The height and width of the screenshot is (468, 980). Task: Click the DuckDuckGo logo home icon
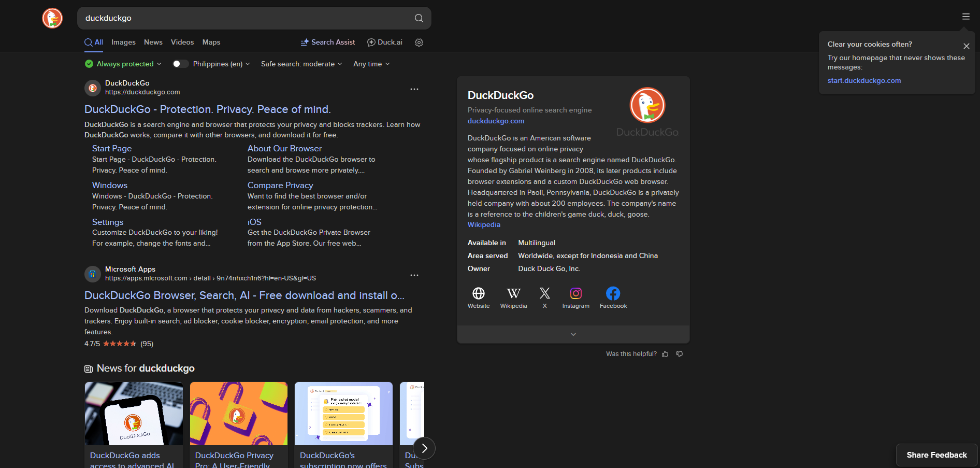tap(52, 18)
